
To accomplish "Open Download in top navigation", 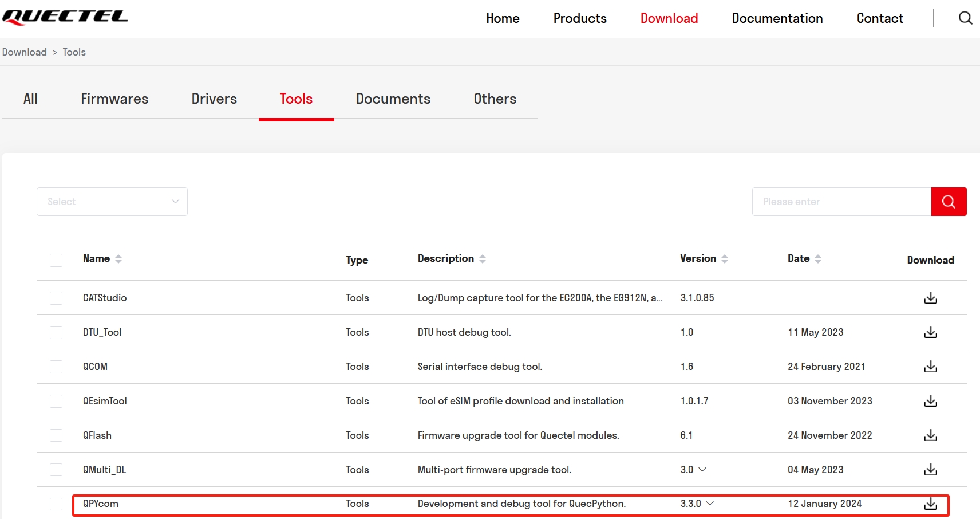I will 669,18.
